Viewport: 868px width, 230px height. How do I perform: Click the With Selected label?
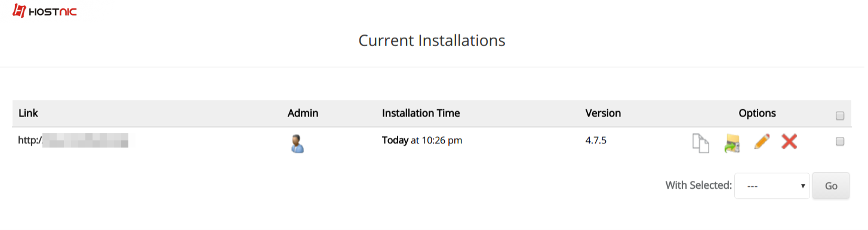tap(698, 185)
